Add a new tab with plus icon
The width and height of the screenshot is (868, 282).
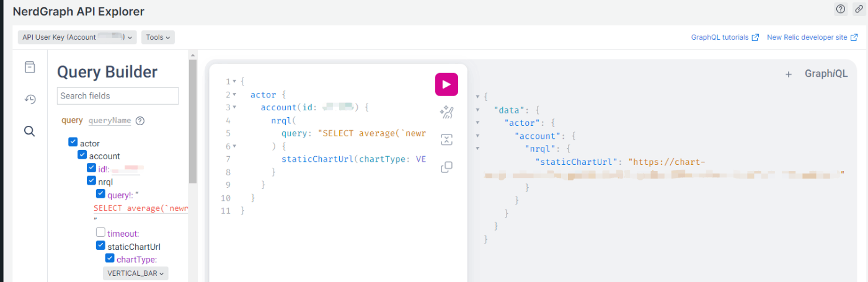click(789, 74)
